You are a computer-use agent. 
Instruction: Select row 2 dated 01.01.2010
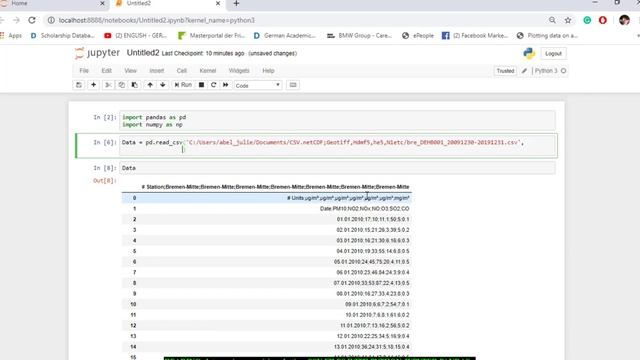(x=267, y=219)
